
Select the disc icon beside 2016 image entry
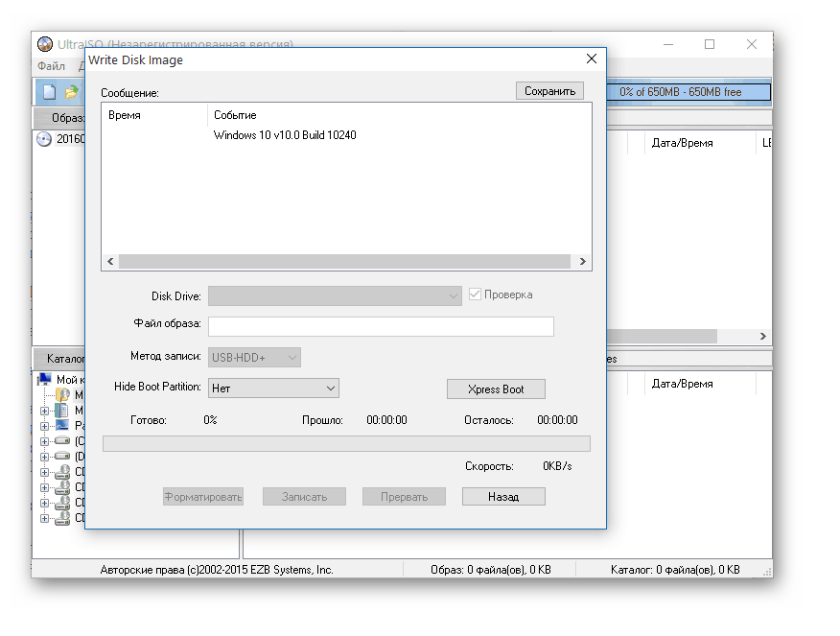(44, 139)
